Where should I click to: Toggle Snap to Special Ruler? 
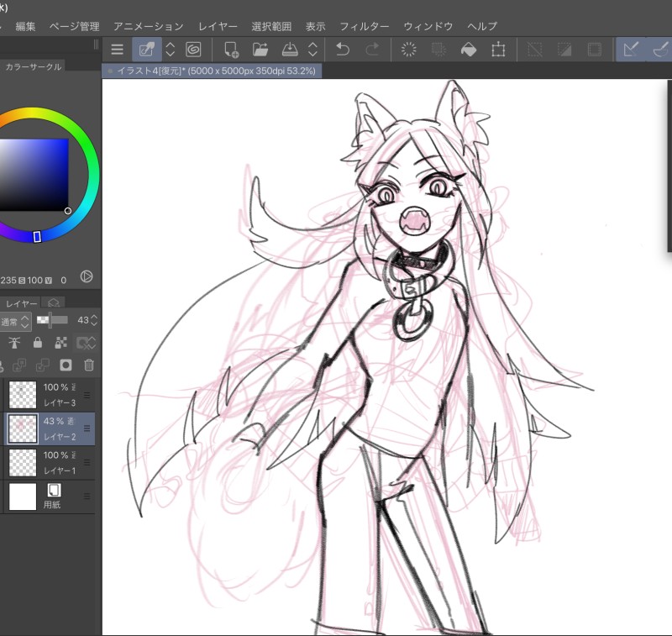(661, 50)
